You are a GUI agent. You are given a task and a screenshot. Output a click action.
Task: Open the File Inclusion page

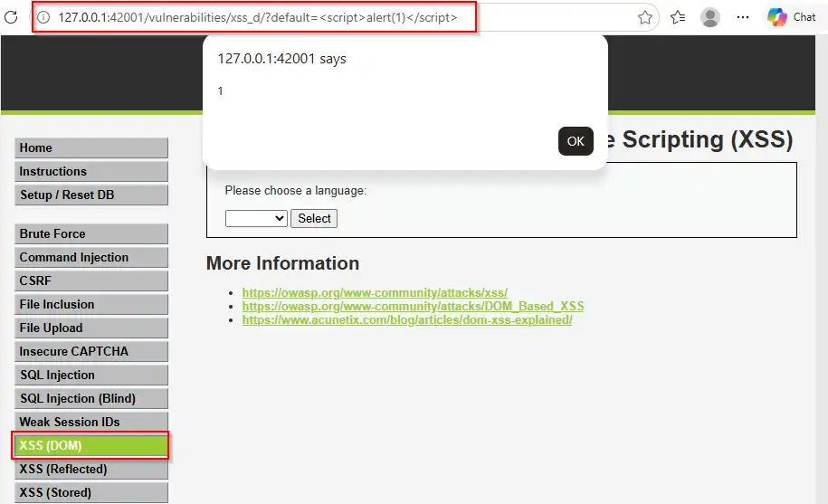[91, 305]
